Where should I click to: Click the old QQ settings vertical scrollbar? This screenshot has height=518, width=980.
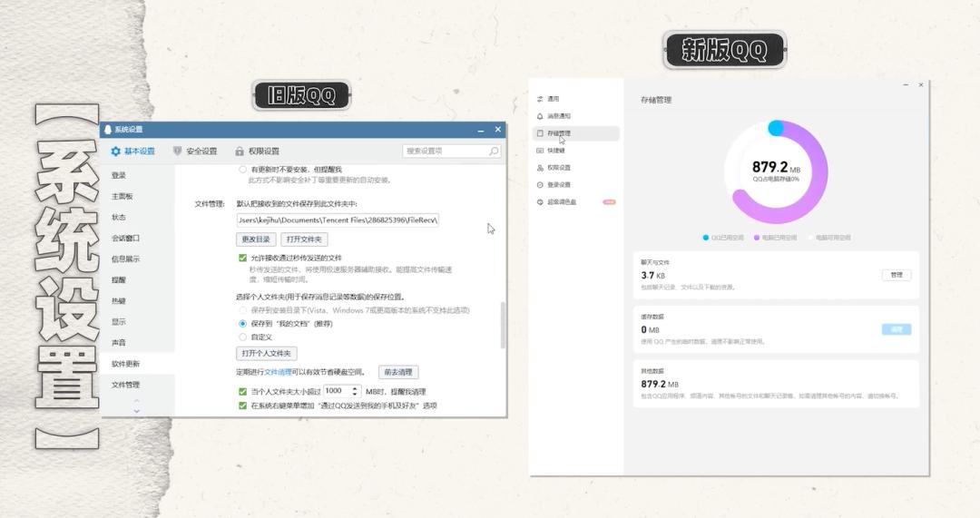(503, 325)
